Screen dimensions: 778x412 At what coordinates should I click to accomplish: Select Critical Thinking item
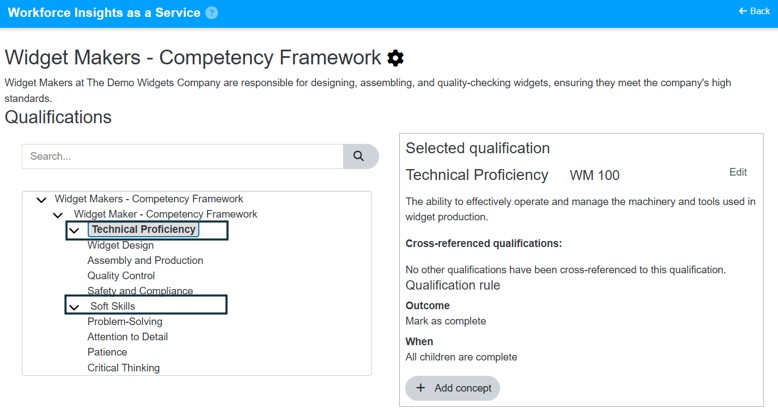[124, 368]
